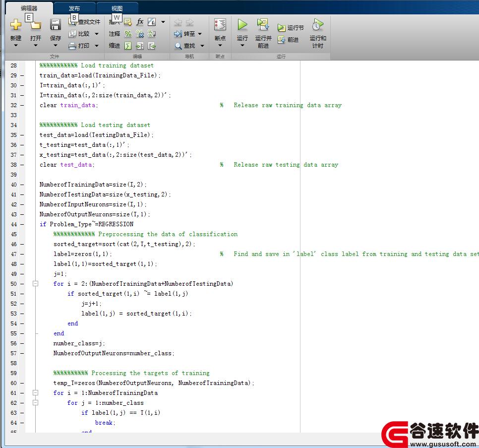Click the Save floppy disk icon
Image resolution: width=479 pixels, height=448 pixels.
[56, 24]
